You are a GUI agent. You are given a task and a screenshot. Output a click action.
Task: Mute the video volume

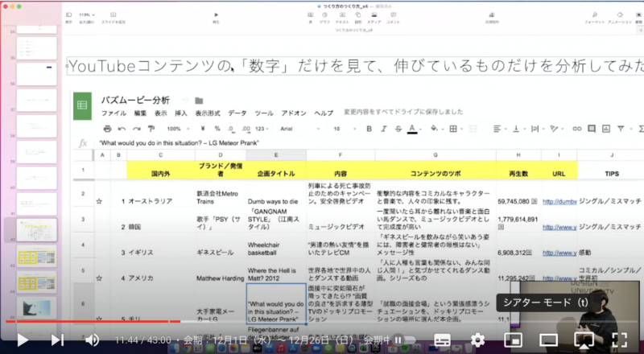[x=91, y=340]
